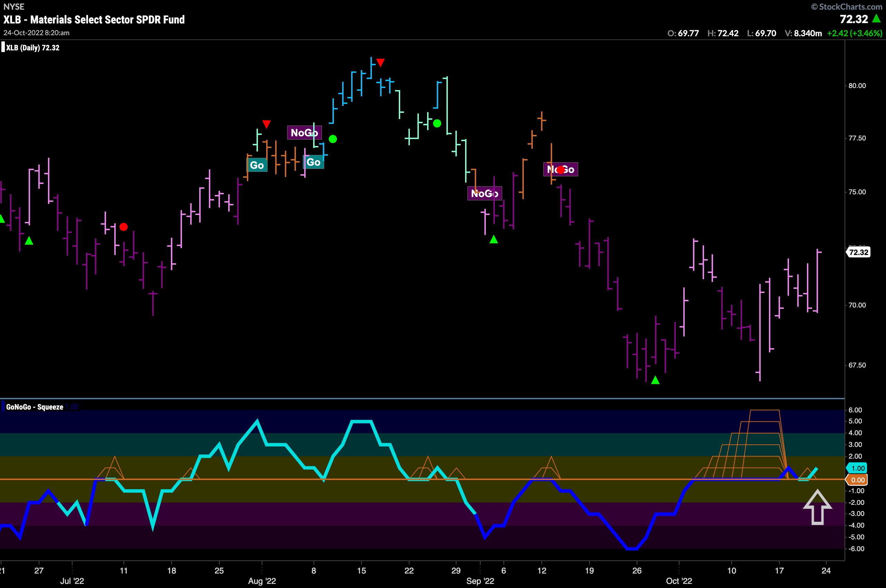The height and width of the screenshot is (588, 886).
Task: Click the 6.00 oscillator axis label
Action: [x=856, y=410]
